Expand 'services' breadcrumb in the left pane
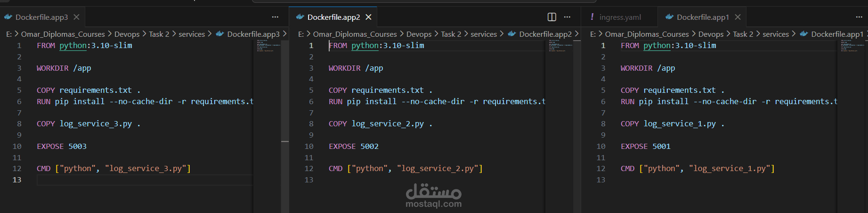The image size is (868, 213). tap(192, 34)
